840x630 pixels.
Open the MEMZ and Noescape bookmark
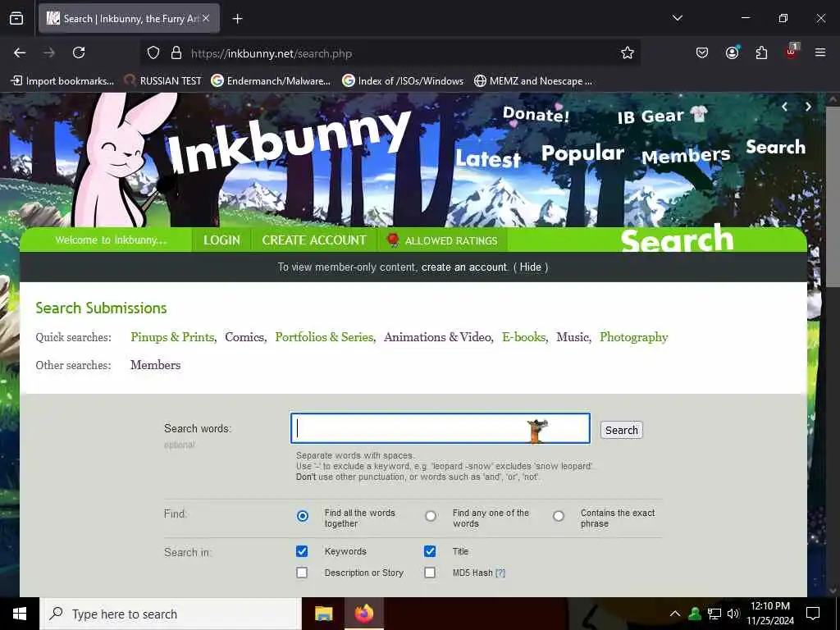click(533, 81)
